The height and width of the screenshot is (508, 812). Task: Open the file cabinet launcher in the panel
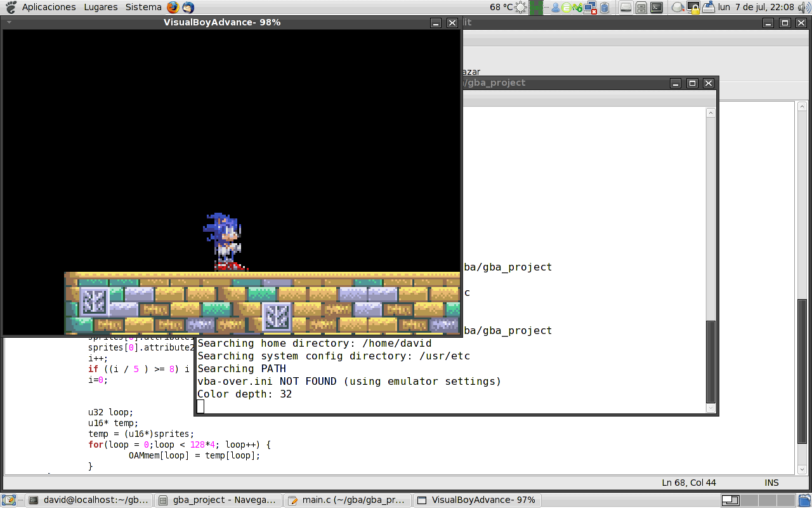[x=641, y=8]
